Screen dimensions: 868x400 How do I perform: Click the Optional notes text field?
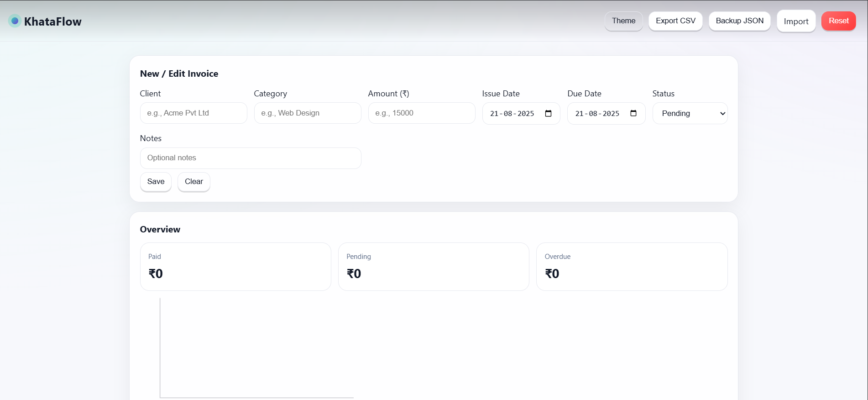point(251,158)
